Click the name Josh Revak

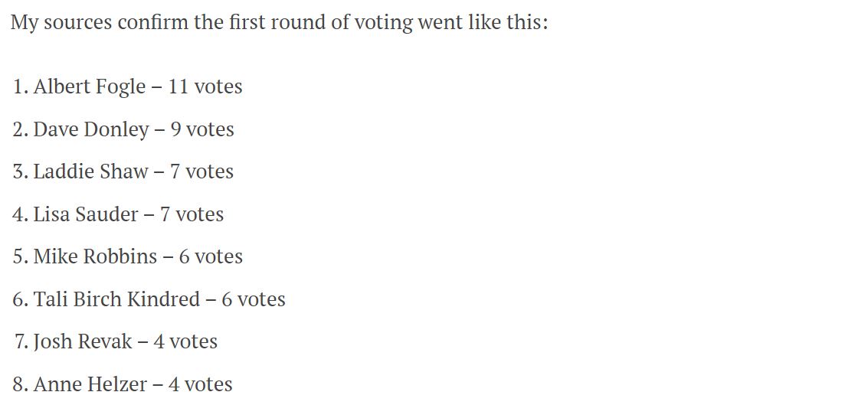pos(83,341)
